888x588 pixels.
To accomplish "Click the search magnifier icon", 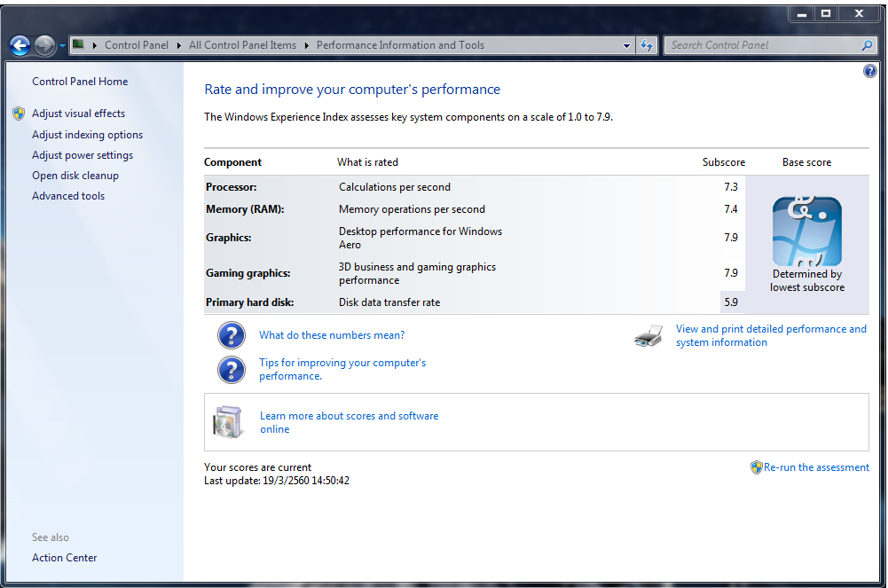I will tap(867, 45).
